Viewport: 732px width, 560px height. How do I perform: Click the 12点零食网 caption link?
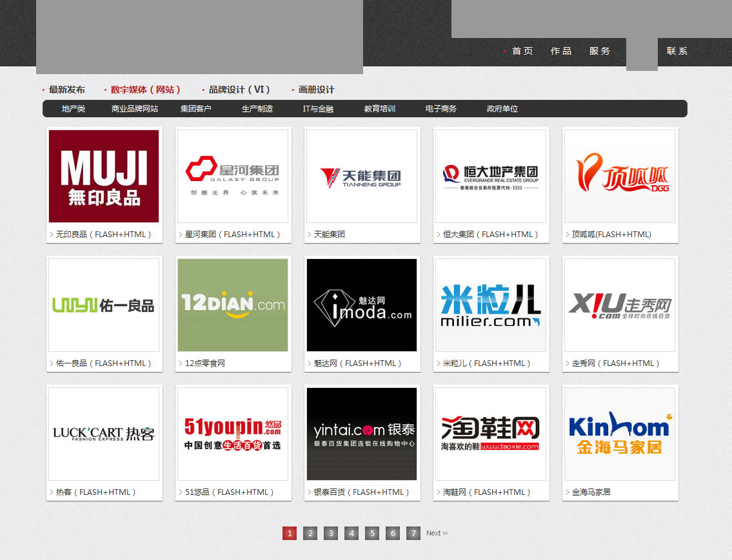205,363
